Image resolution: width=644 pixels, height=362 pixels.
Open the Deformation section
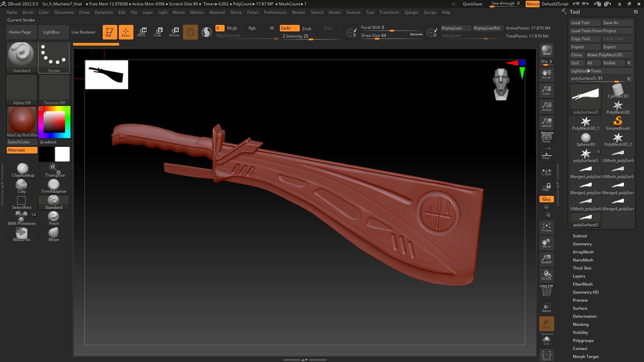584,317
